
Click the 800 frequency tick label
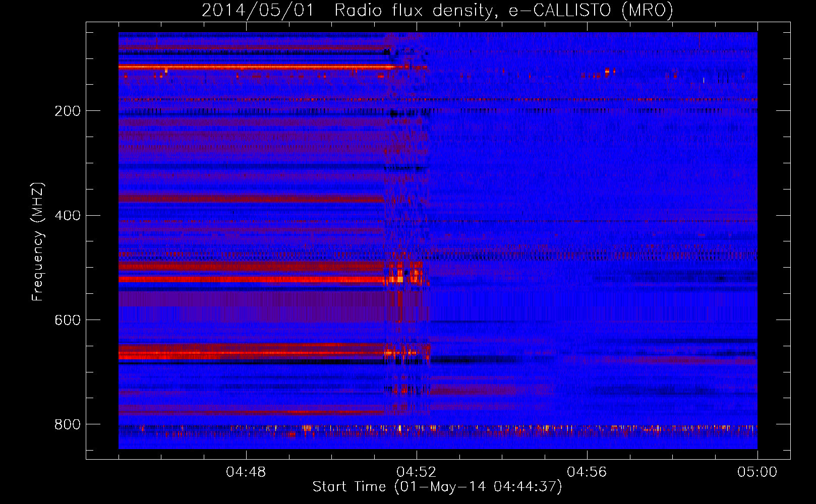coord(68,425)
